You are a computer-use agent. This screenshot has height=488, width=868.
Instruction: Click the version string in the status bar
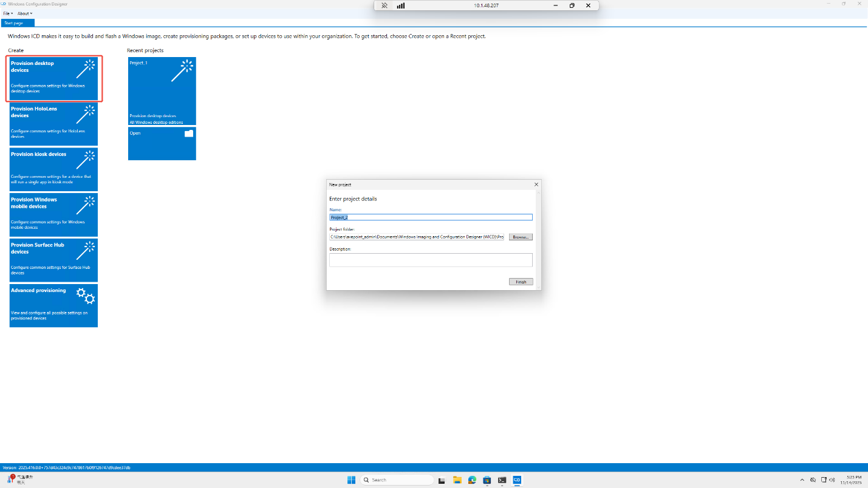pyautogui.click(x=66, y=468)
